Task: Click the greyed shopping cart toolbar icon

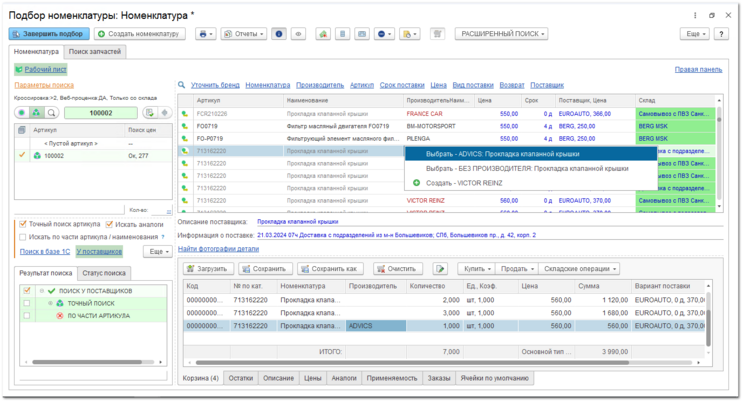Action: point(437,34)
